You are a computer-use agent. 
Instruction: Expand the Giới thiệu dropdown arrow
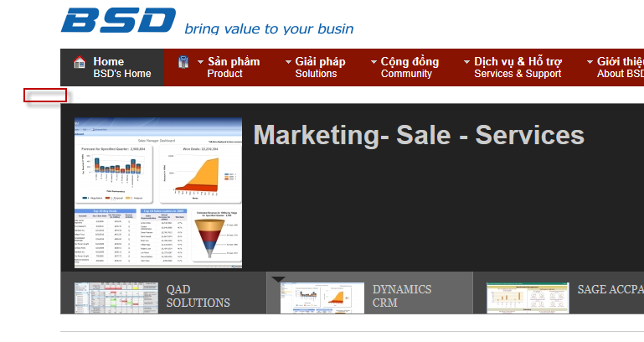[x=590, y=62]
